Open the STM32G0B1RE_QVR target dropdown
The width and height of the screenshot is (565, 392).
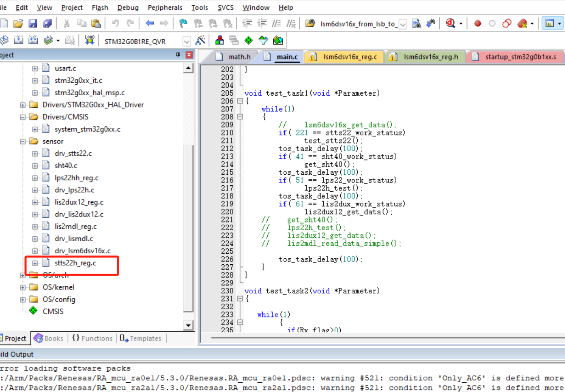(x=187, y=41)
